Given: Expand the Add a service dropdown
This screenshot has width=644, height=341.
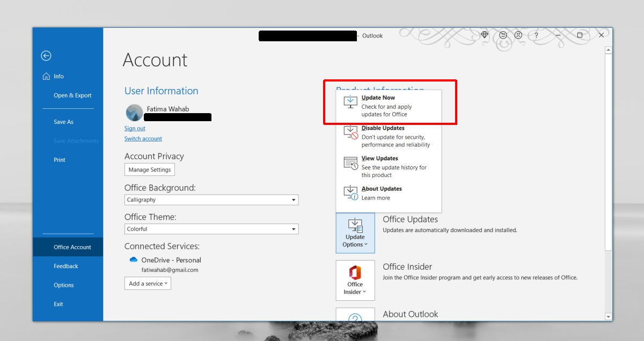Looking at the screenshot, I should coord(148,284).
